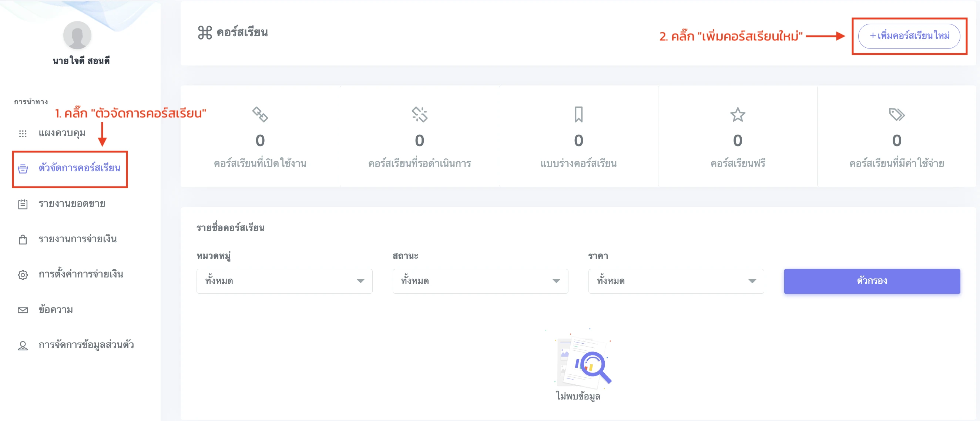Click the หมวดหมู่ field label
Screen dimensions: 980x421
tap(214, 256)
